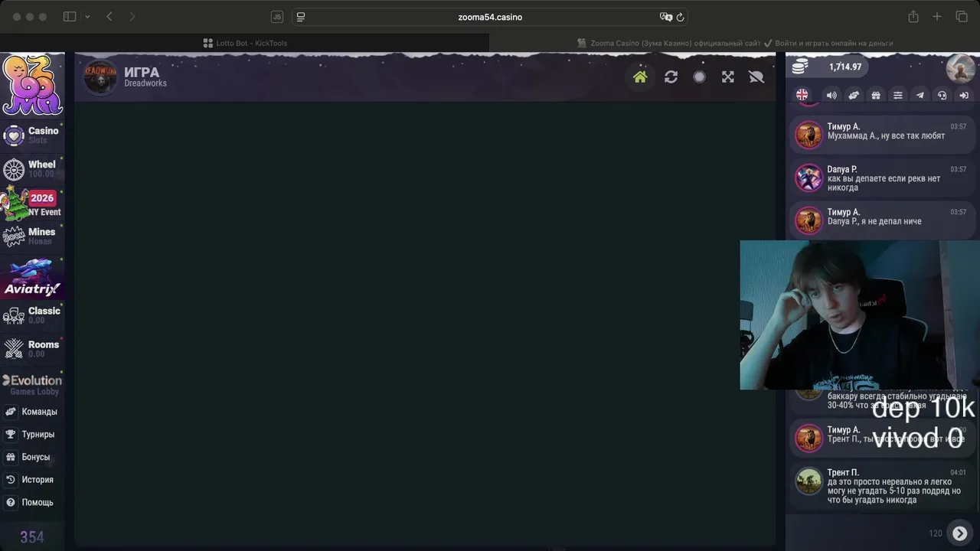
Task: Open Помощь in the sidebar
Action: tap(31, 503)
